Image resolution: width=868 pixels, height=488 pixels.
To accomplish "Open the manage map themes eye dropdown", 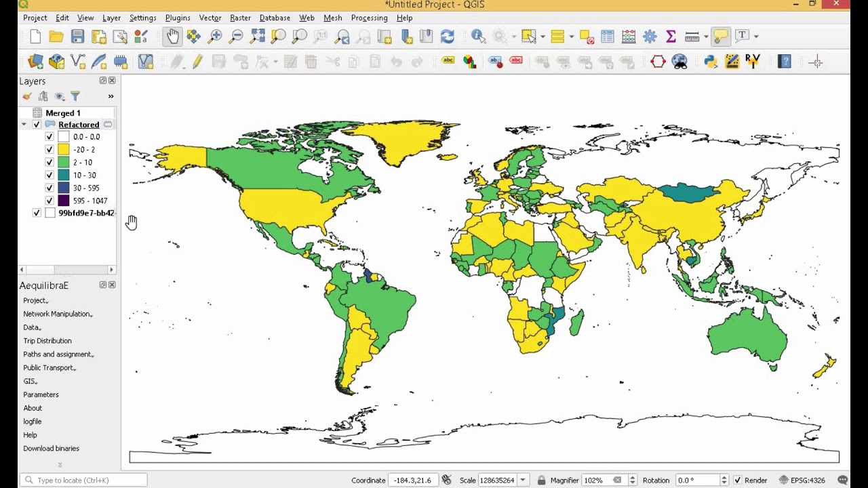I will (60, 96).
